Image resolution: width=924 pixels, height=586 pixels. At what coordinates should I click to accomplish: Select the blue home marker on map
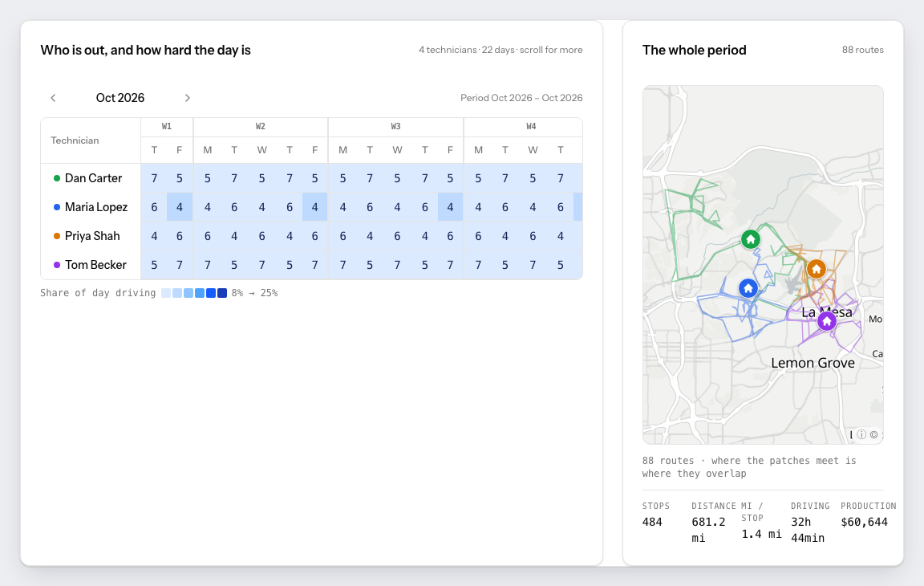tap(748, 288)
